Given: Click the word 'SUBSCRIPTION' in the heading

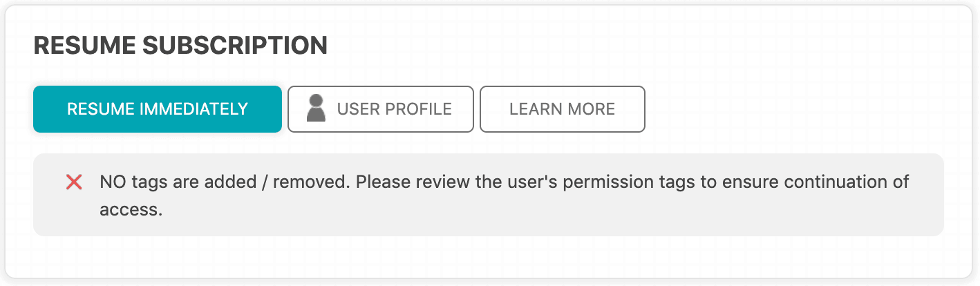Looking at the screenshot, I should tap(235, 46).
